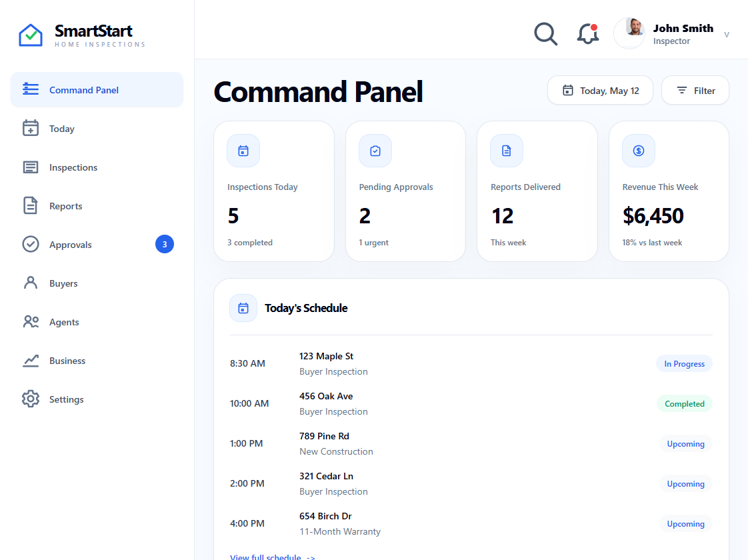748x560 pixels.
Task: Click the New Construction label
Action: [x=336, y=451]
